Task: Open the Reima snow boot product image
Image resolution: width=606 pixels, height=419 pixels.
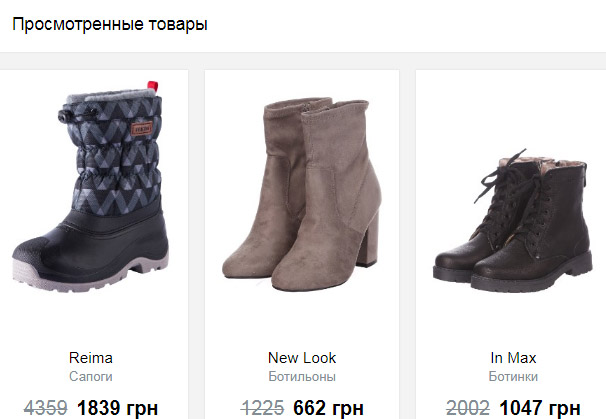Action: click(90, 186)
